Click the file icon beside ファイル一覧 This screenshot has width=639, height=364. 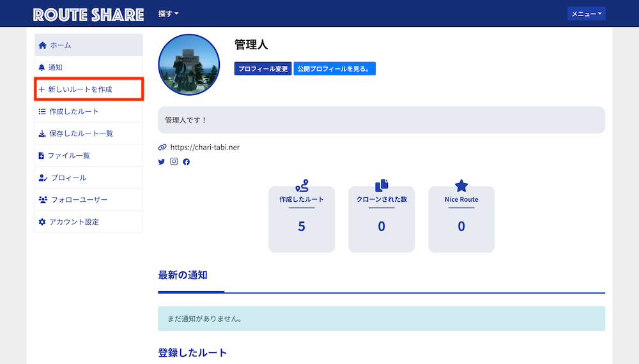coord(41,156)
